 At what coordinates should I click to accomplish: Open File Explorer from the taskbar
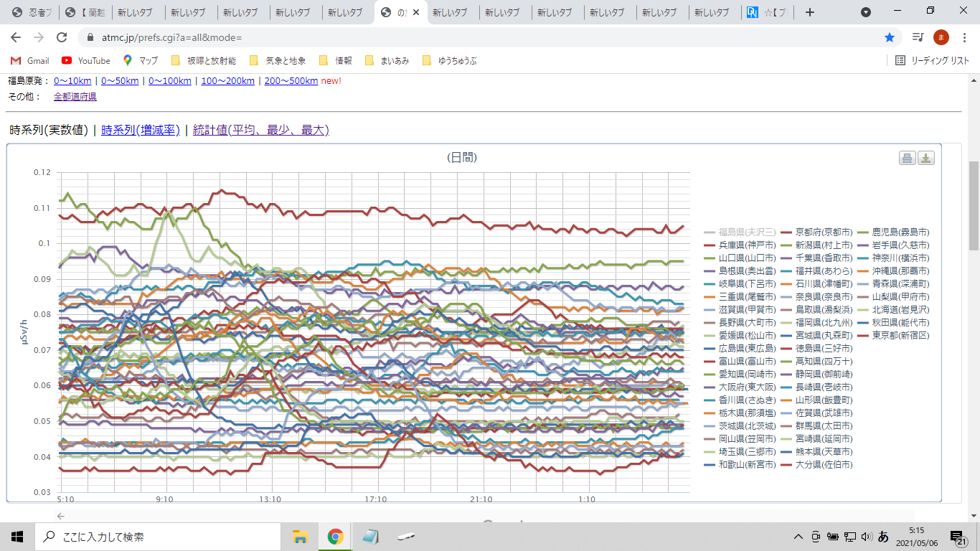click(301, 537)
